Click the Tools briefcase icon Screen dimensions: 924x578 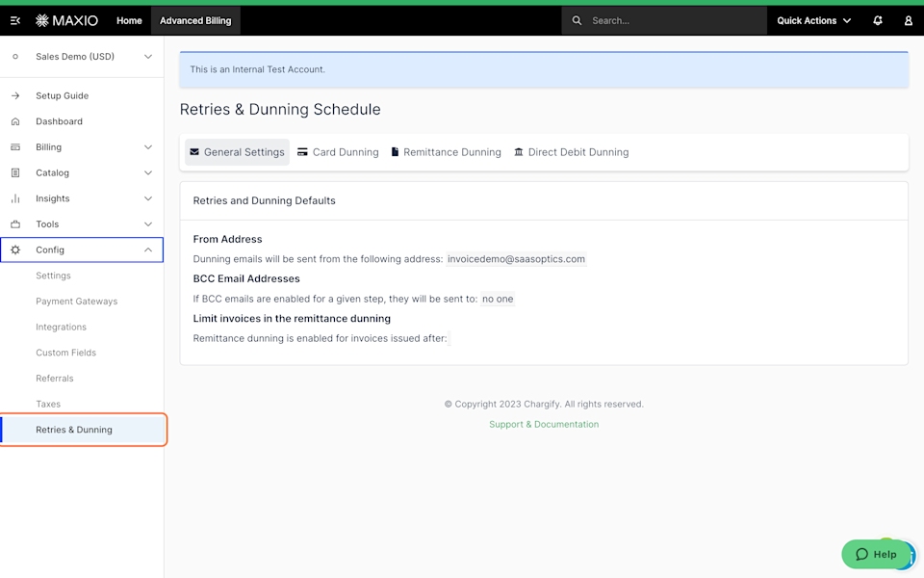pyautogui.click(x=15, y=224)
